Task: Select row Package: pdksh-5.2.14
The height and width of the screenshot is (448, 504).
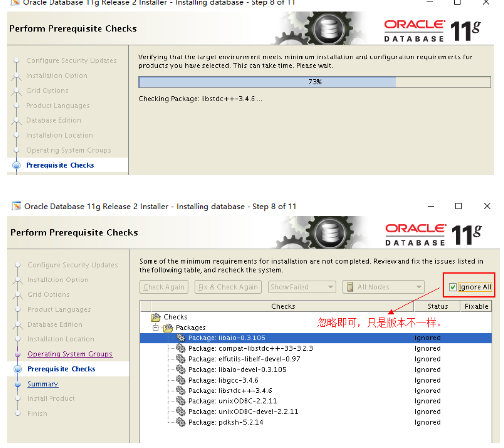Action: [x=316, y=422]
